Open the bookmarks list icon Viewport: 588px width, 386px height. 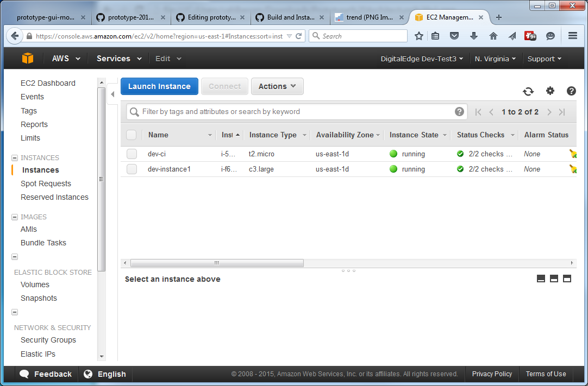tap(435, 36)
